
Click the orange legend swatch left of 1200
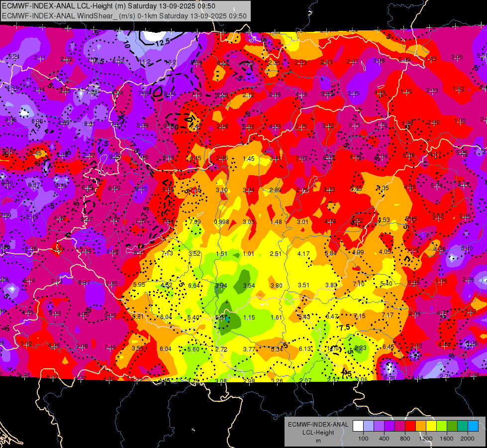coord(421,426)
